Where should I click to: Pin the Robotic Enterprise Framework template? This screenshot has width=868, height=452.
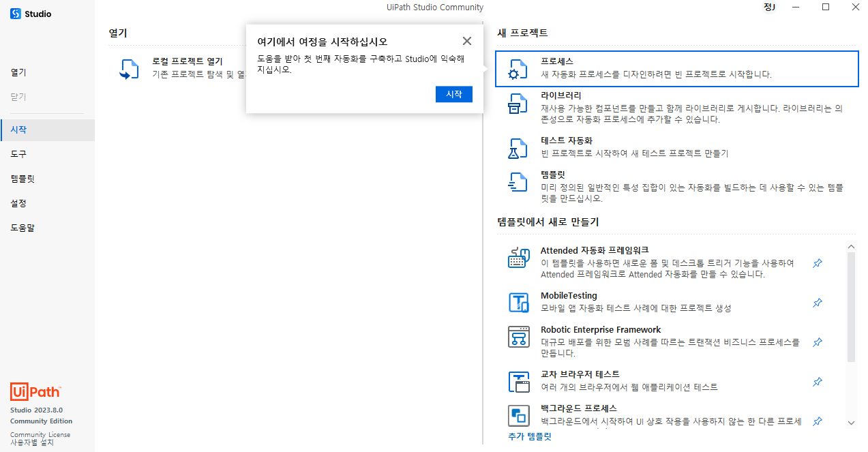(x=818, y=342)
